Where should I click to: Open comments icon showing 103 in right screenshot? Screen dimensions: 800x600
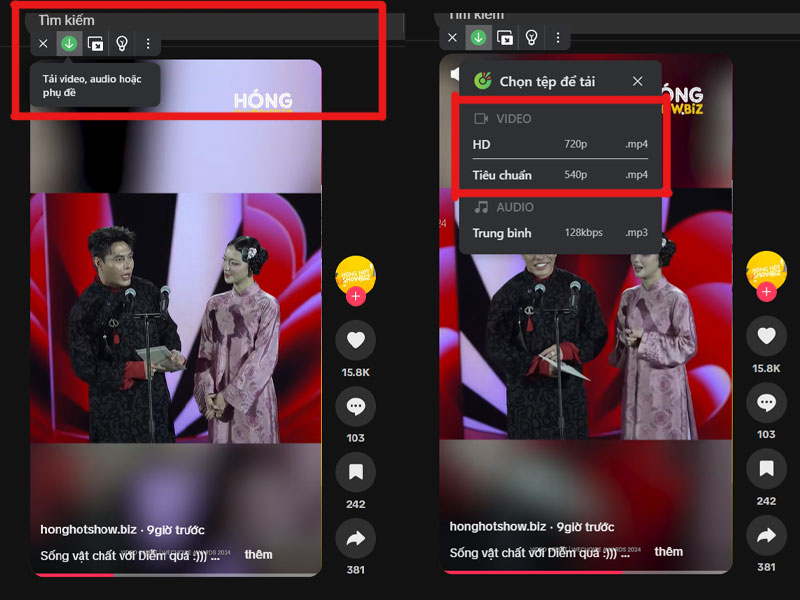[766, 404]
